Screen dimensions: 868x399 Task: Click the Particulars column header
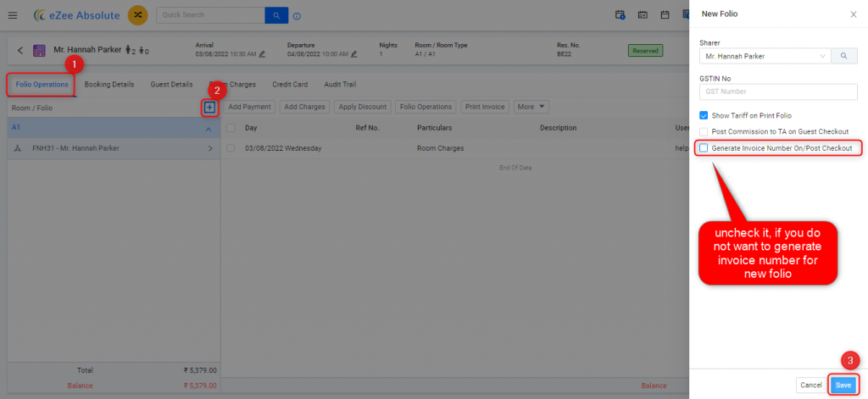(435, 128)
